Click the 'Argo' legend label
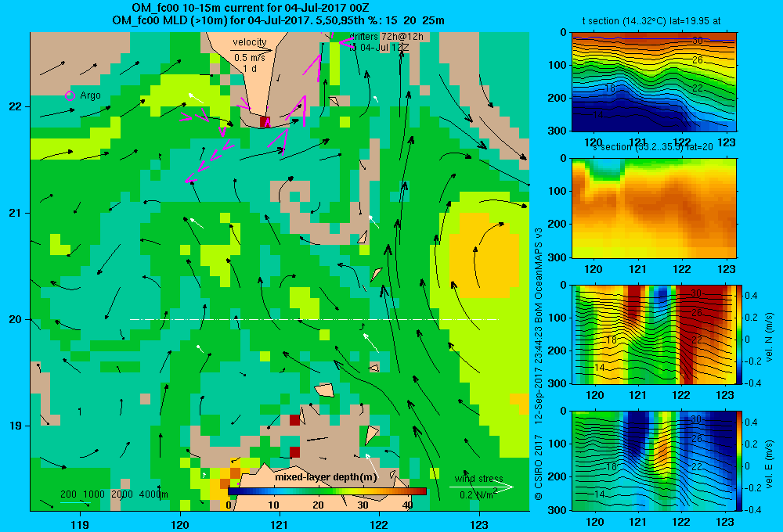 (x=90, y=95)
